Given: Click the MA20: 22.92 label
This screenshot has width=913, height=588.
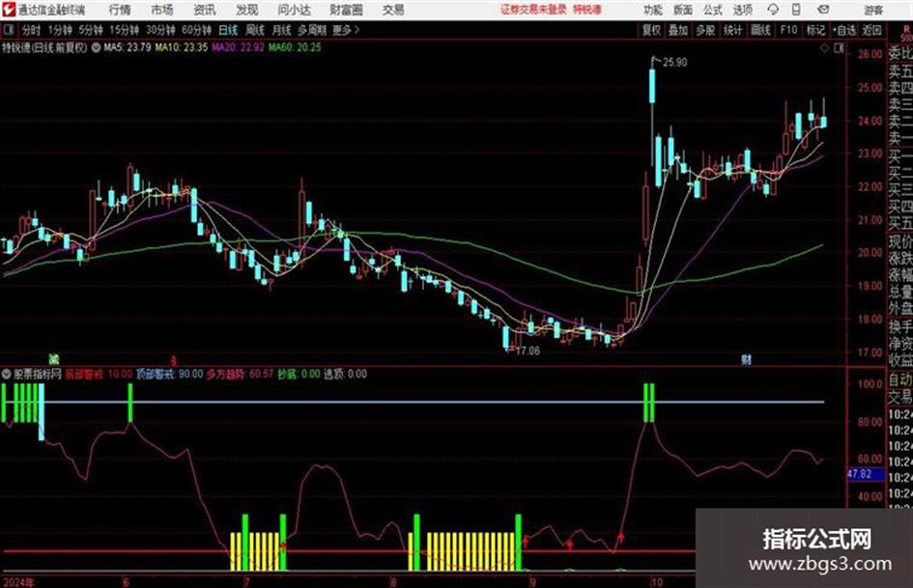Looking at the screenshot, I should coord(238,47).
